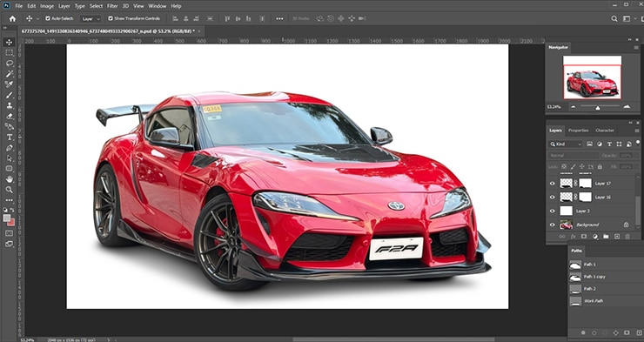644x342 pixels.
Task: Select the Lasso tool
Action: click(9, 64)
